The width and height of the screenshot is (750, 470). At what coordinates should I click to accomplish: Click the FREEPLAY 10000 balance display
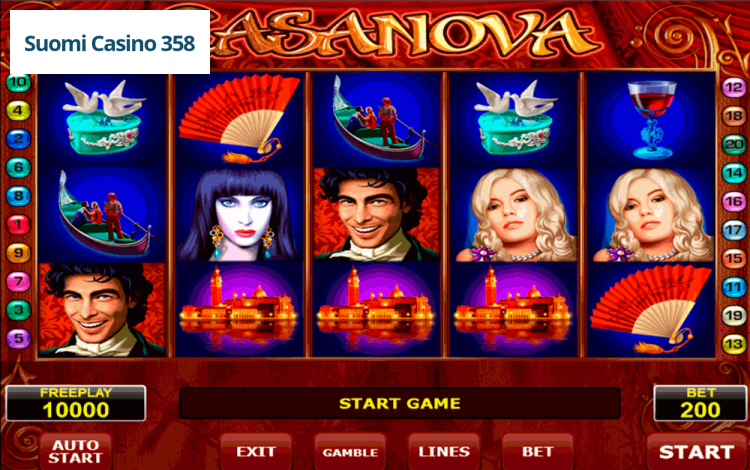(x=76, y=404)
